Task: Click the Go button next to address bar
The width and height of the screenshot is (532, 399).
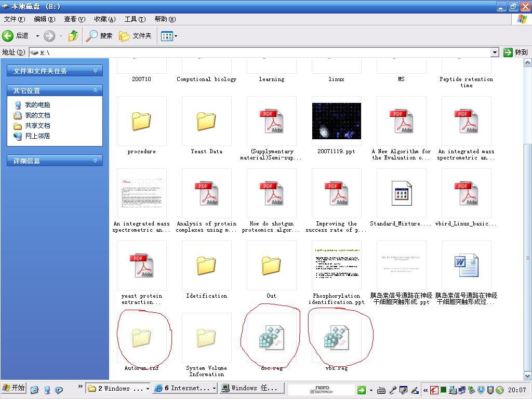Action: point(515,52)
